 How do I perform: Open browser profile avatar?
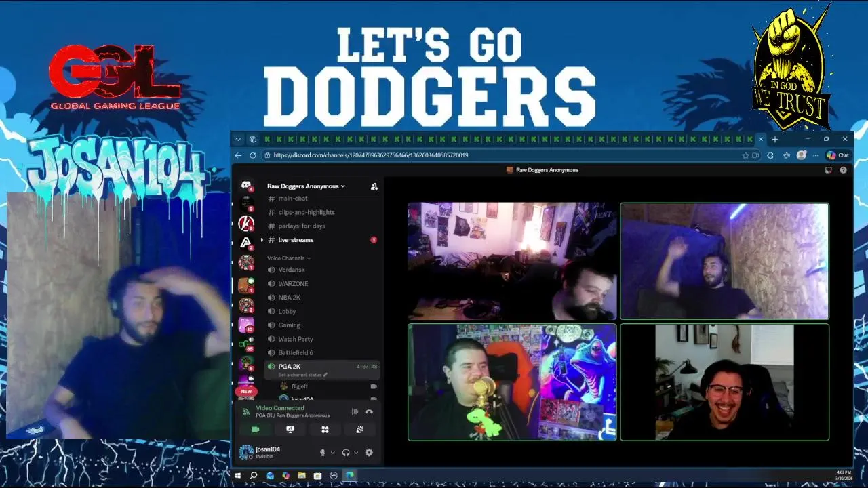(x=802, y=155)
